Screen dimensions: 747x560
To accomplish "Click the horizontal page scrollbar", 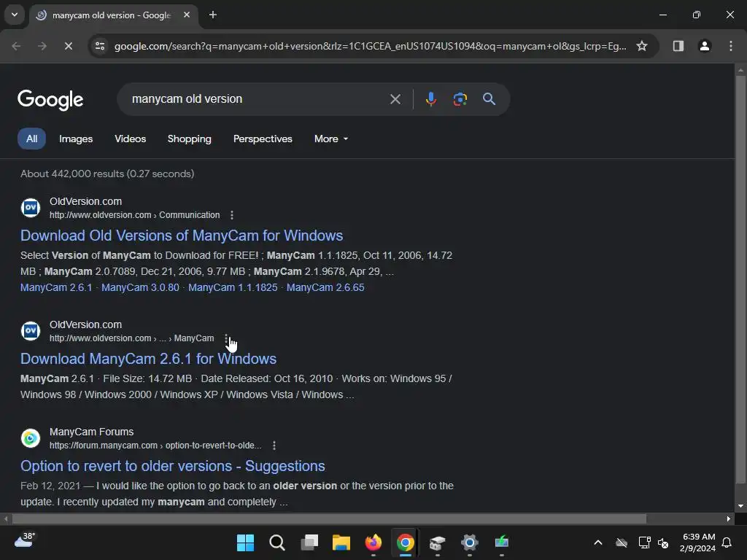I will click(329, 518).
